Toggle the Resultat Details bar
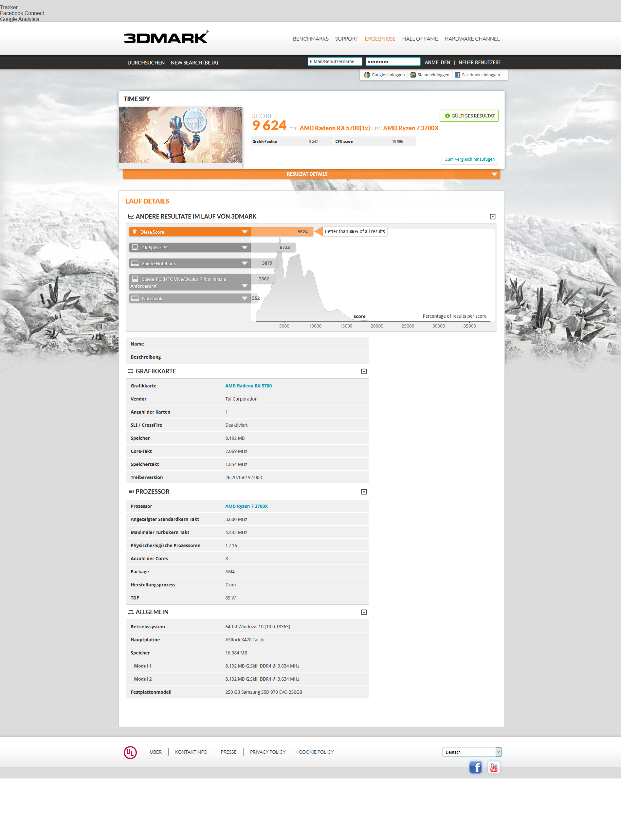The height and width of the screenshot is (840, 621). pos(311,174)
